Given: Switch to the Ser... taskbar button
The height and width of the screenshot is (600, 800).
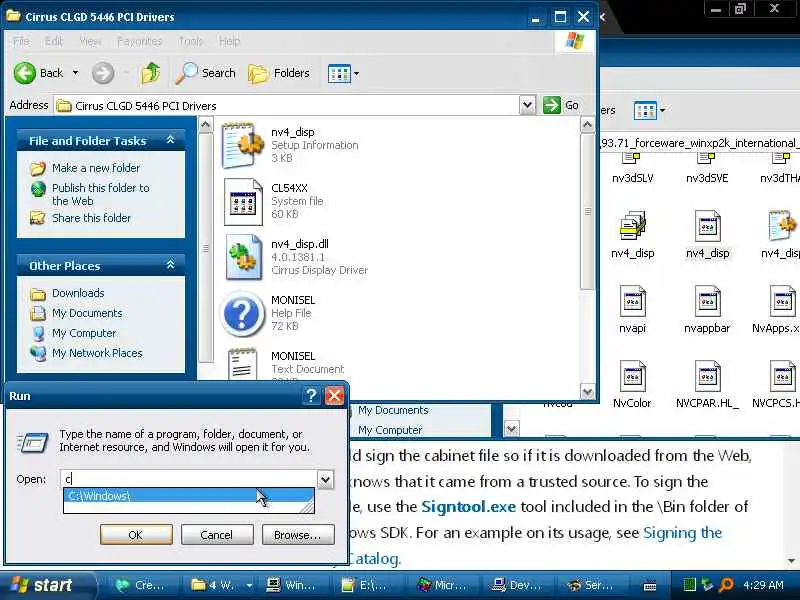Looking at the screenshot, I should click(592, 585).
